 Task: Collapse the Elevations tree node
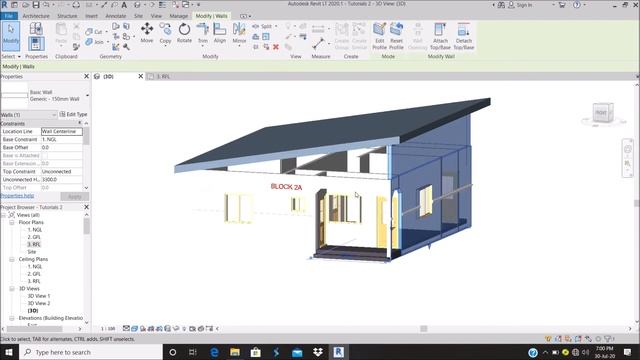[12, 318]
